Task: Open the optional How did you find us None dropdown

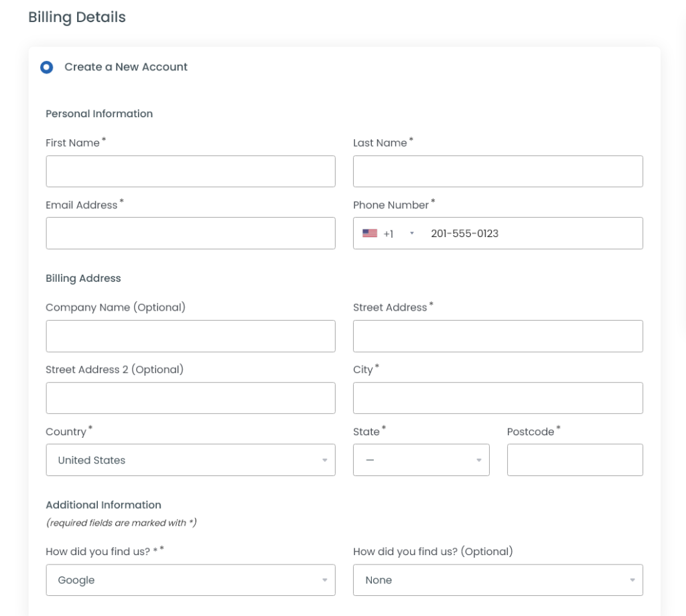Action: pos(498,580)
